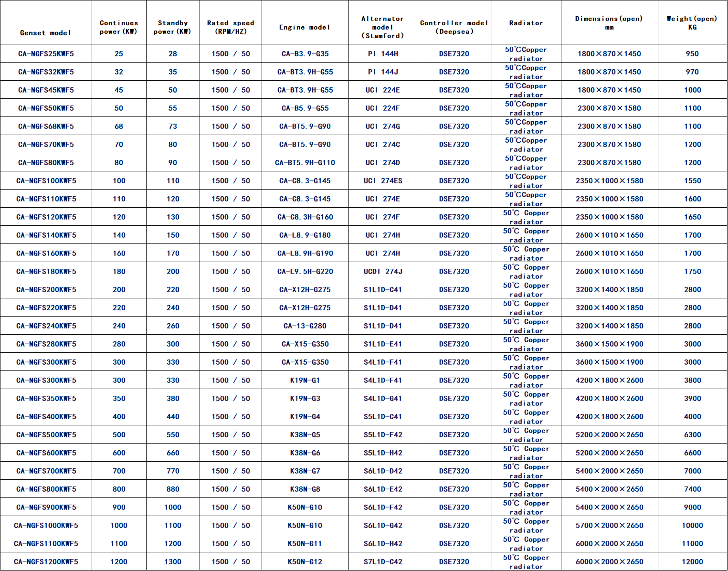
Task: Click the CA-NGFS25KWF5 genset model cell
Action: tap(46, 53)
